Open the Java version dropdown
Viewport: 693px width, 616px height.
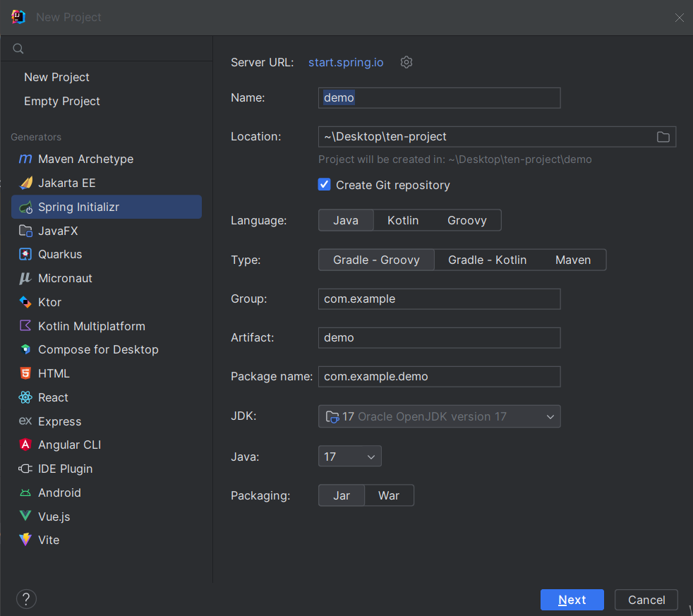tap(349, 456)
